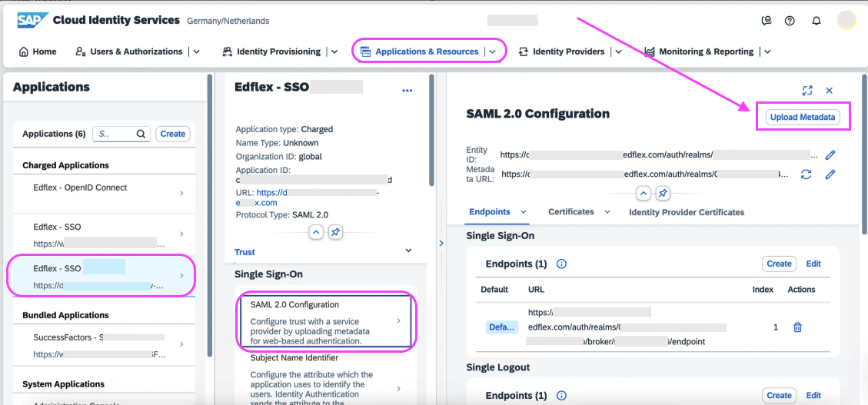The image size is (868, 405).
Task: Collapse the application details header
Action: (x=316, y=232)
